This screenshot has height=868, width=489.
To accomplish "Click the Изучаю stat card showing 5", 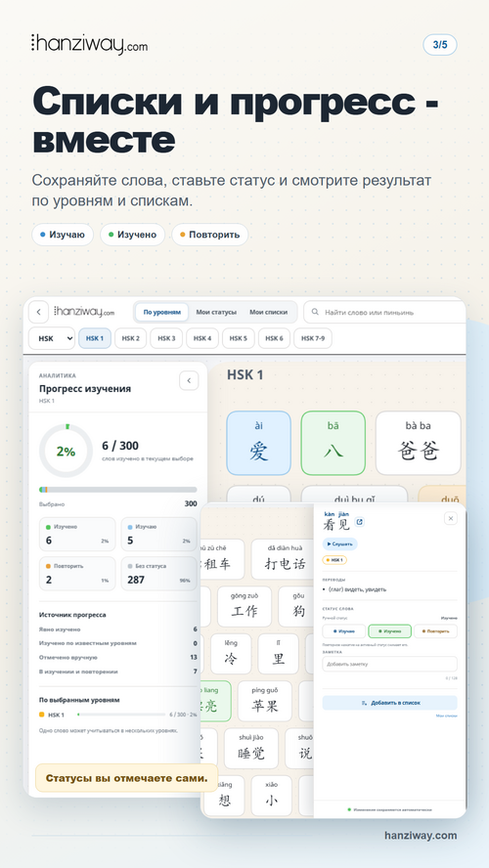I will (x=159, y=535).
